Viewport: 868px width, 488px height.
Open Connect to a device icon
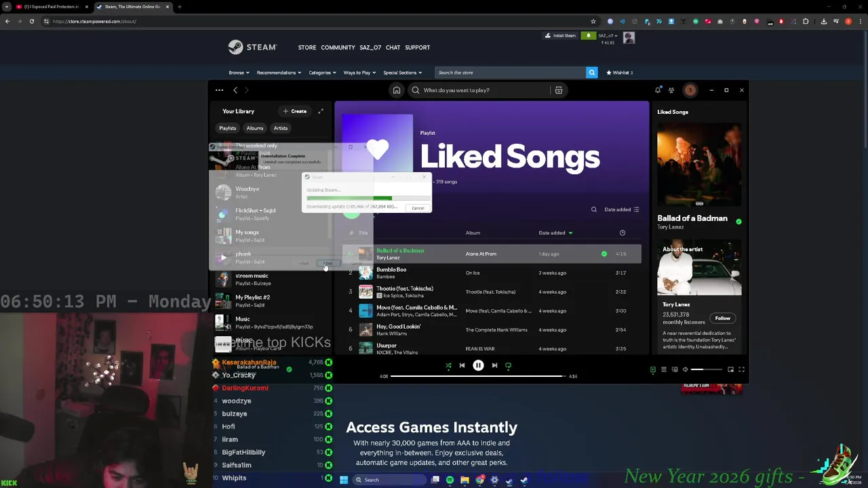click(x=675, y=369)
